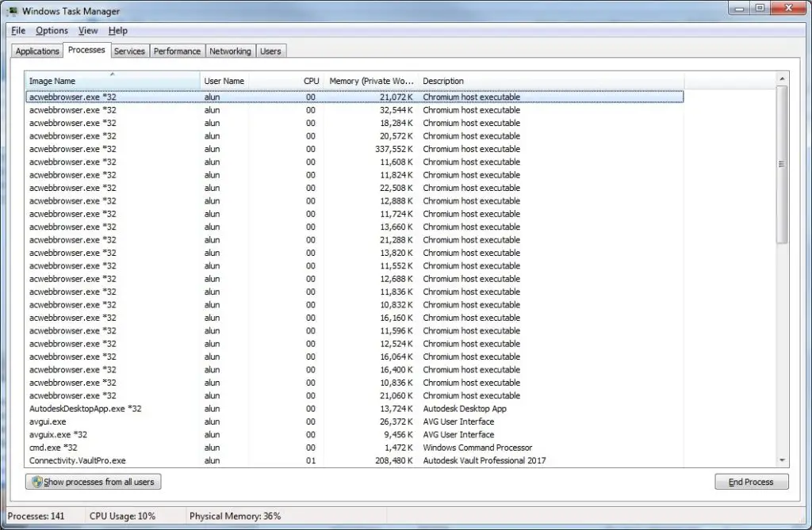Click End Process button
The image size is (812, 530).
(752, 482)
